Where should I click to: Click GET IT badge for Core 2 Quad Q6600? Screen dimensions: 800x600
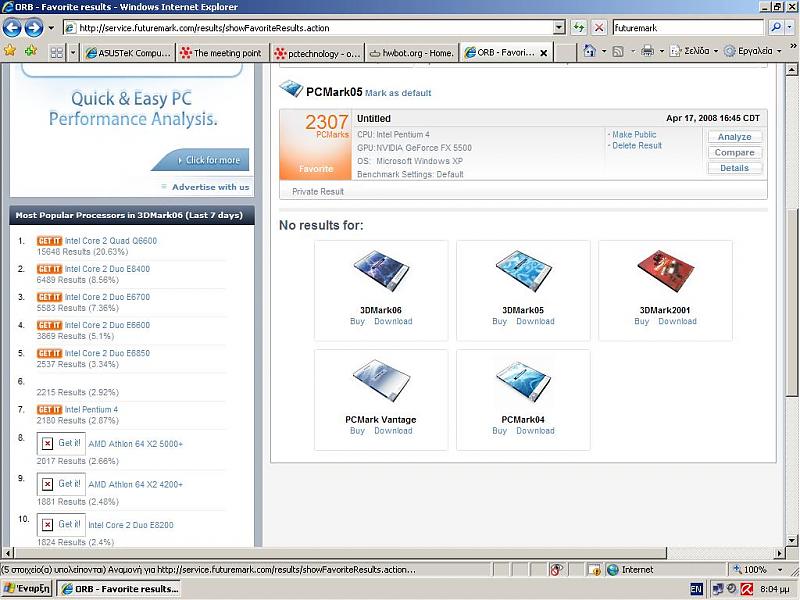[x=49, y=241]
